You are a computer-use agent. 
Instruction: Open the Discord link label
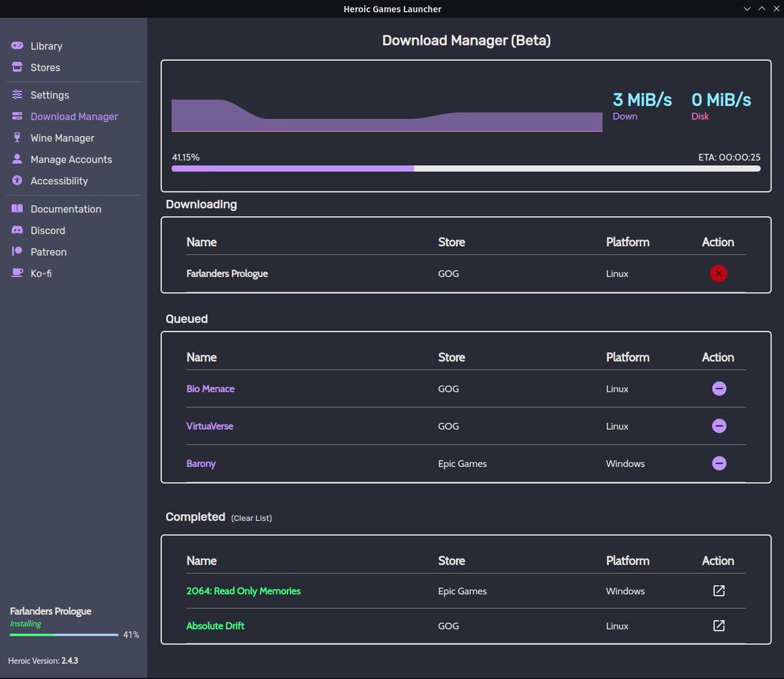point(48,230)
